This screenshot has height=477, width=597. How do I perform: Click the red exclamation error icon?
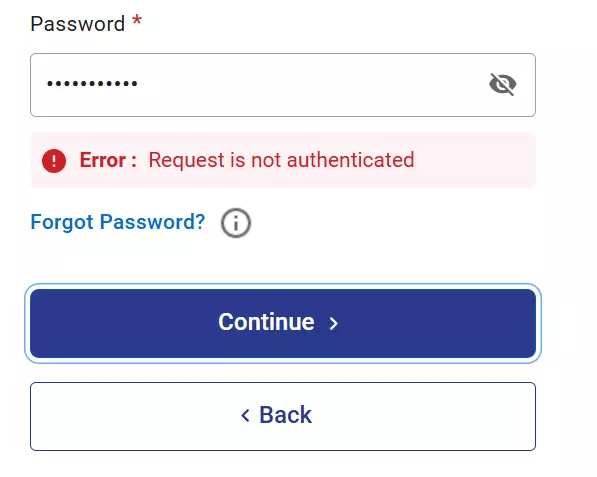pos(54,161)
